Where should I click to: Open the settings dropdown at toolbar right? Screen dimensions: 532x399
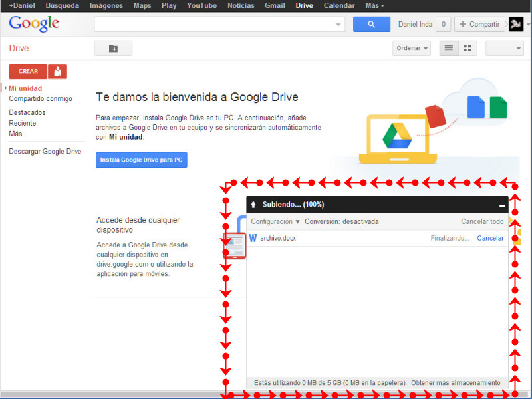point(505,48)
